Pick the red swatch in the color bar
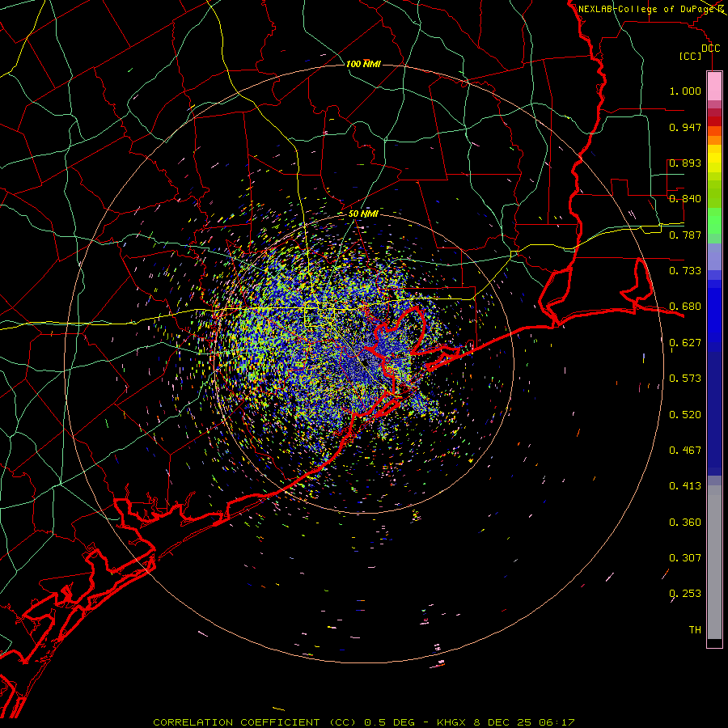The image size is (728, 728). click(714, 121)
